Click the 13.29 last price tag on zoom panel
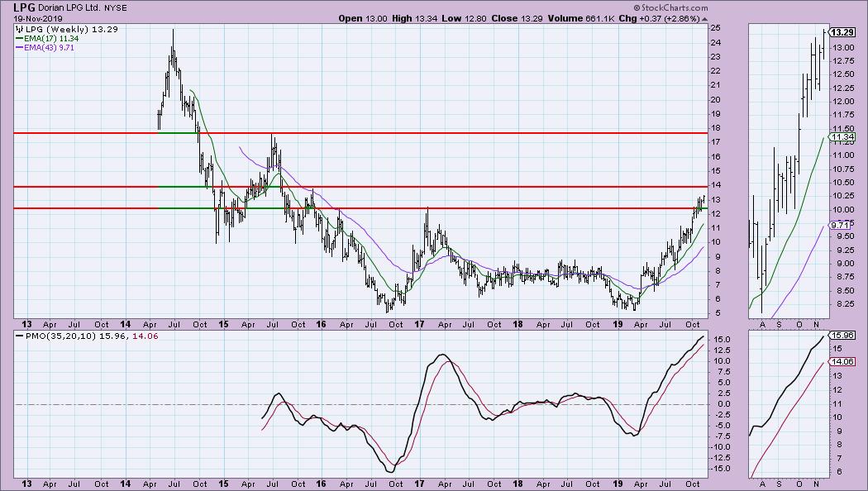This screenshot has width=868, height=491. 841,32
